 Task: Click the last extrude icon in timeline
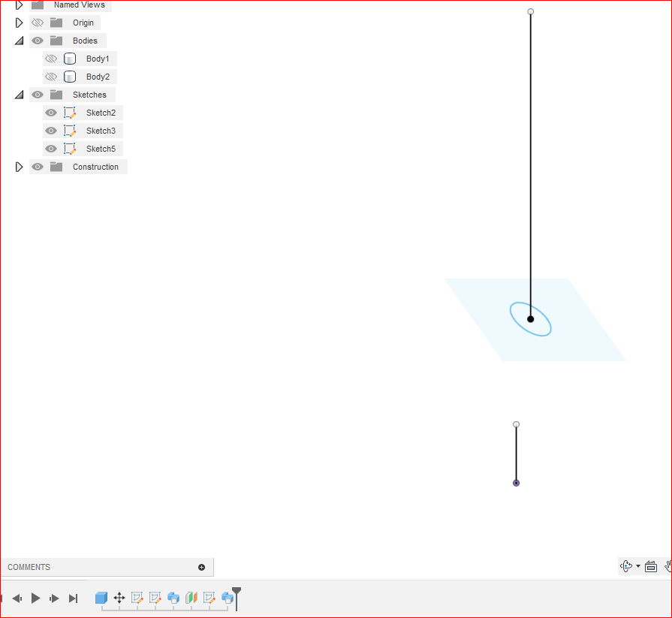[226, 598]
